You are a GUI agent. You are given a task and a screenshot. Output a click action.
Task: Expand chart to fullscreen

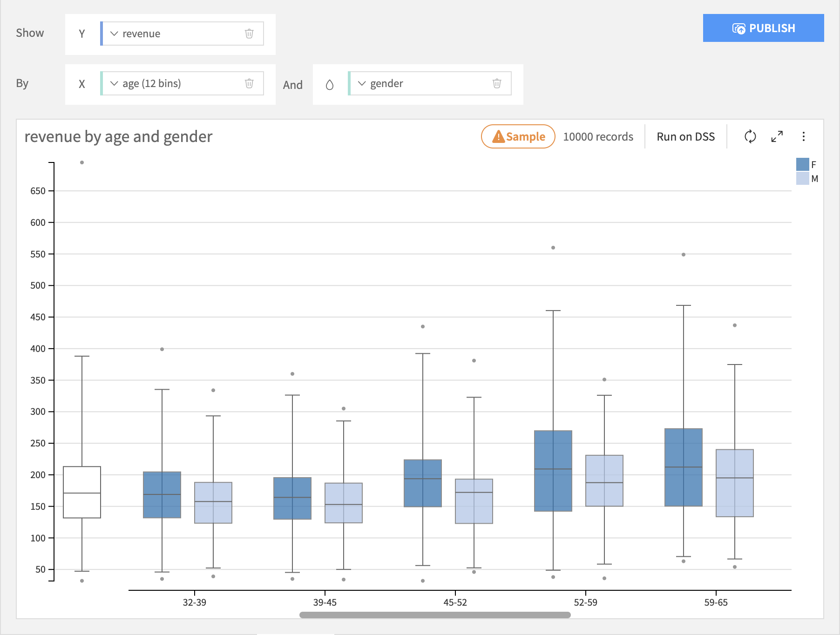[777, 136]
